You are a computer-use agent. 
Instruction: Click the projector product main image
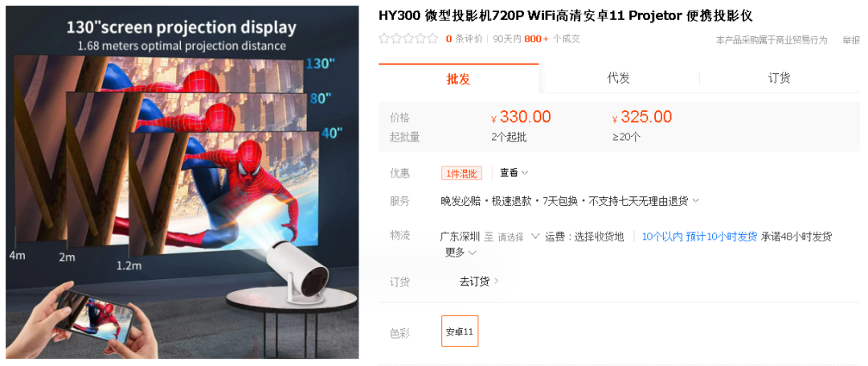[182, 182]
